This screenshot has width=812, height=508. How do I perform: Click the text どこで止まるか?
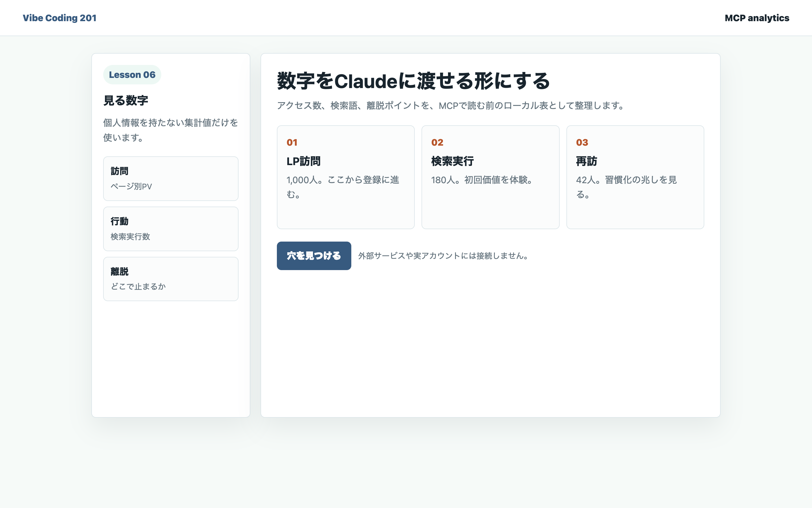coord(138,286)
